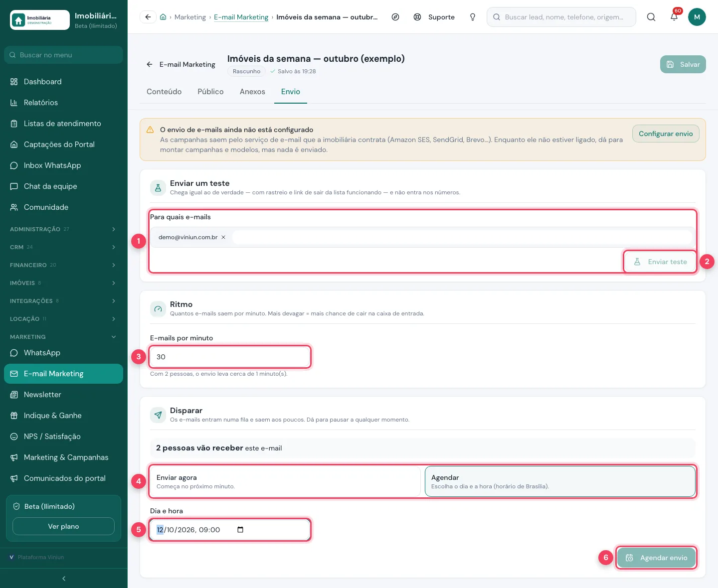Viewport: 718px width, 588px height.
Task: Click the compass icon in the top bar
Action: (395, 17)
